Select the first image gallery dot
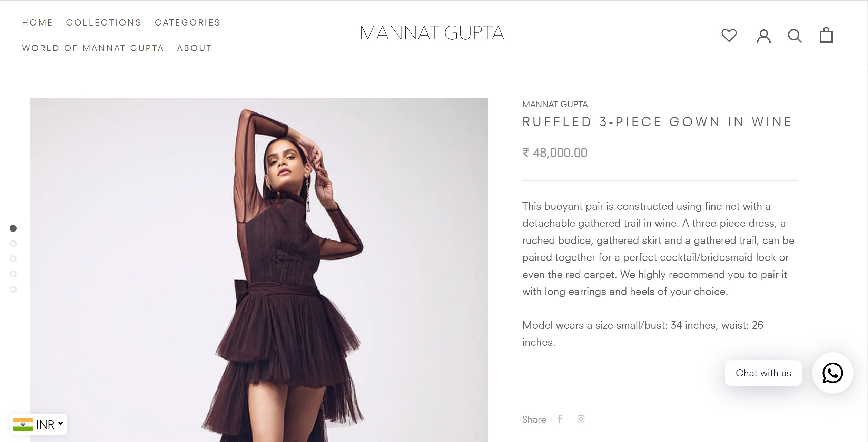 pyautogui.click(x=13, y=228)
